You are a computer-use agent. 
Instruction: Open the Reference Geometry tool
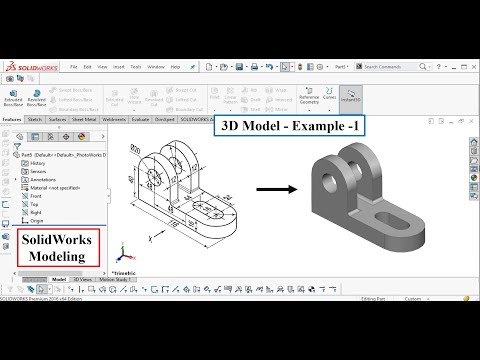coord(309,96)
